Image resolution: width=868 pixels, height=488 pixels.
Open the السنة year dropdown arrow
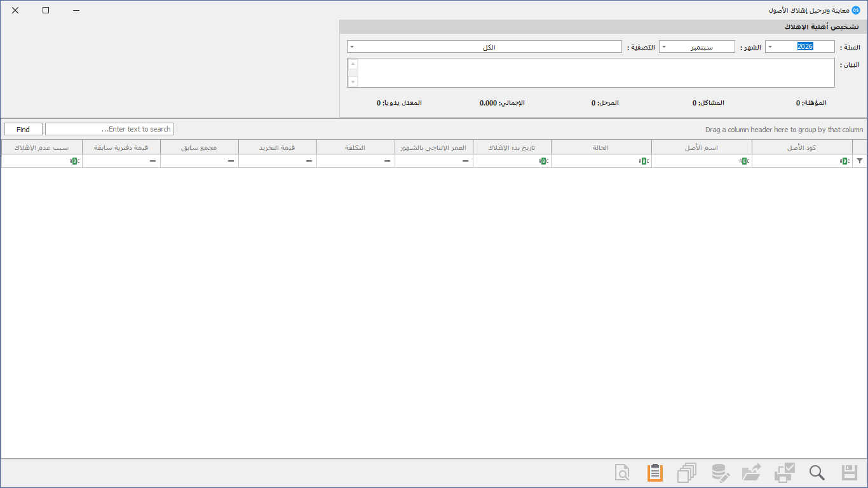[770, 46]
